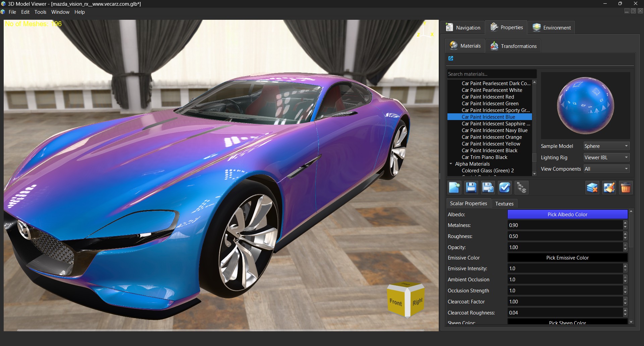Image resolution: width=644 pixels, height=346 pixels.
Task: Click the Metalness value field
Action: point(565,225)
